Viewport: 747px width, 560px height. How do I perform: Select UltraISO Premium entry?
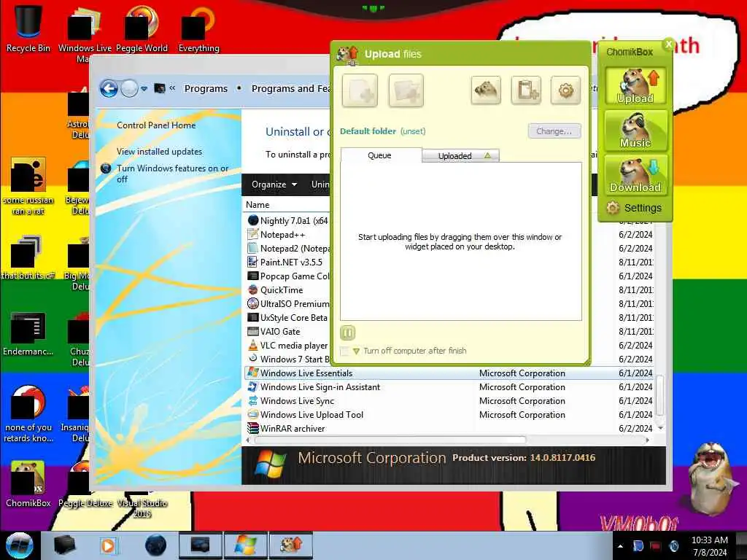click(x=287, y=303)
